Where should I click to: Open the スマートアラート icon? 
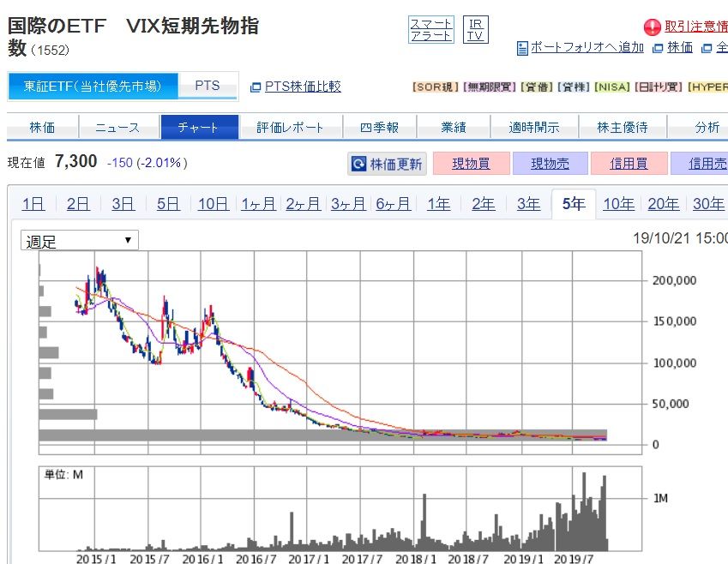[430, 30]
